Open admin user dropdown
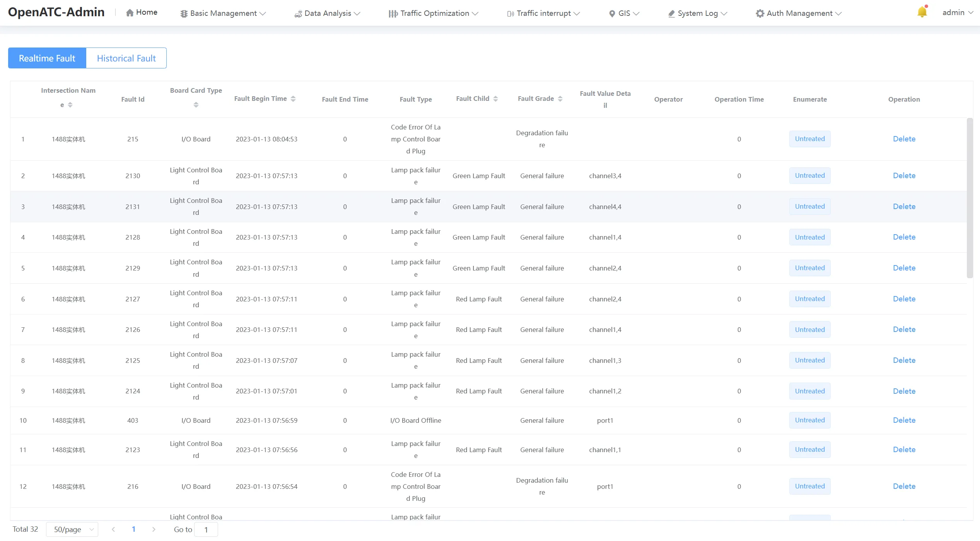The image size is (980, 541). coord(958,13)
